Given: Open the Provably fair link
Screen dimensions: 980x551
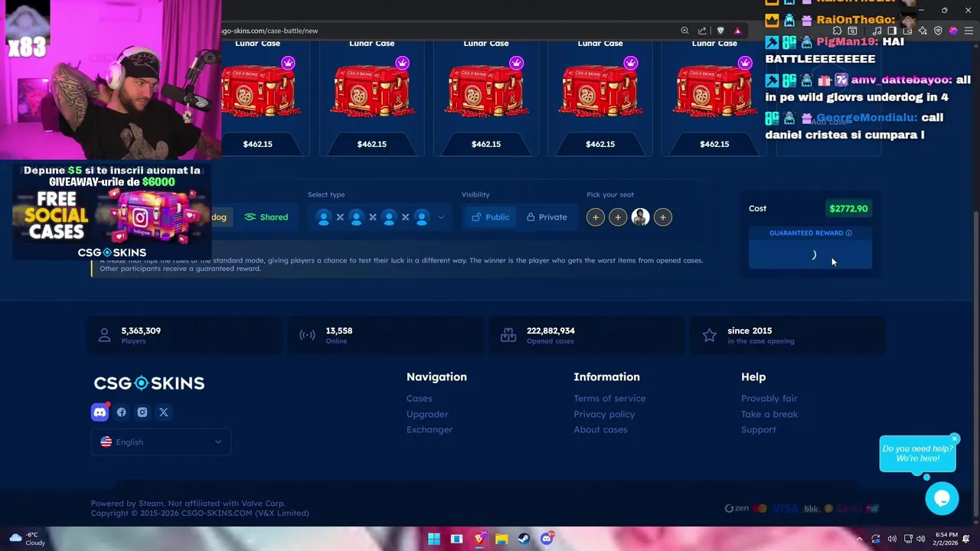Looking at the screenshot, I should tap(769, 398).
